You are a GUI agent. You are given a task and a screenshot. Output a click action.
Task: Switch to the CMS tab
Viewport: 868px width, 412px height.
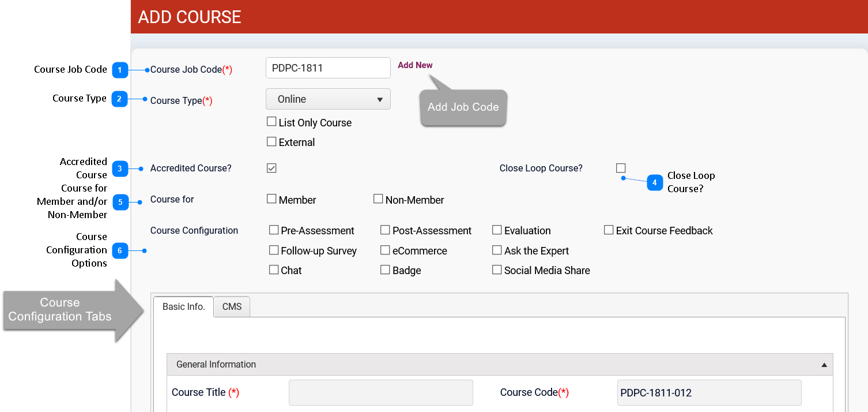(x=232, y=307)
